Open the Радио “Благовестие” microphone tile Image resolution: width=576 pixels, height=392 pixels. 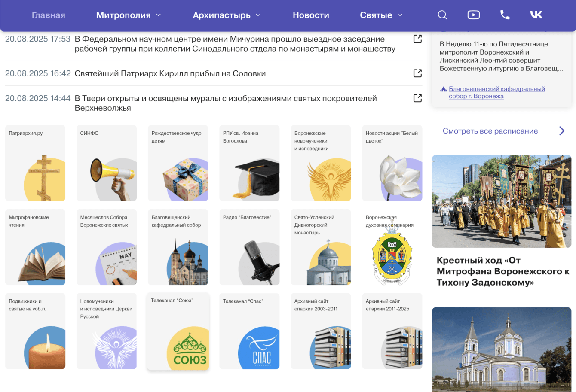(x=249, y=247)
